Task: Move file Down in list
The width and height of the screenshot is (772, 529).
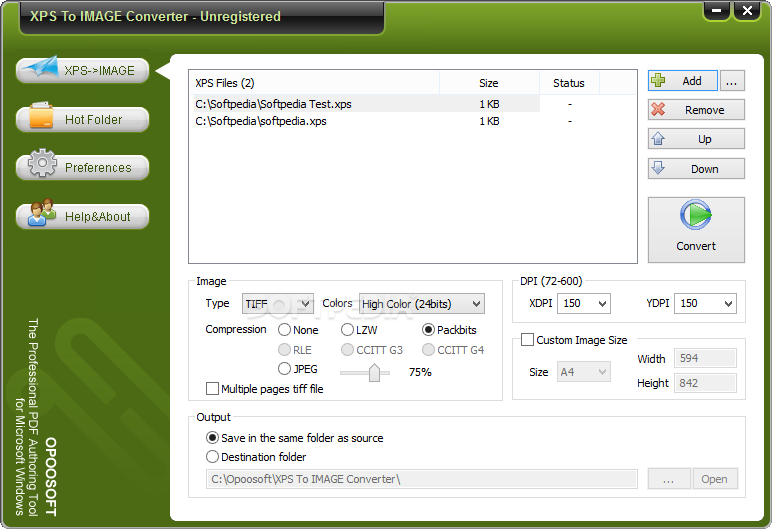Action: click(696, 168)
